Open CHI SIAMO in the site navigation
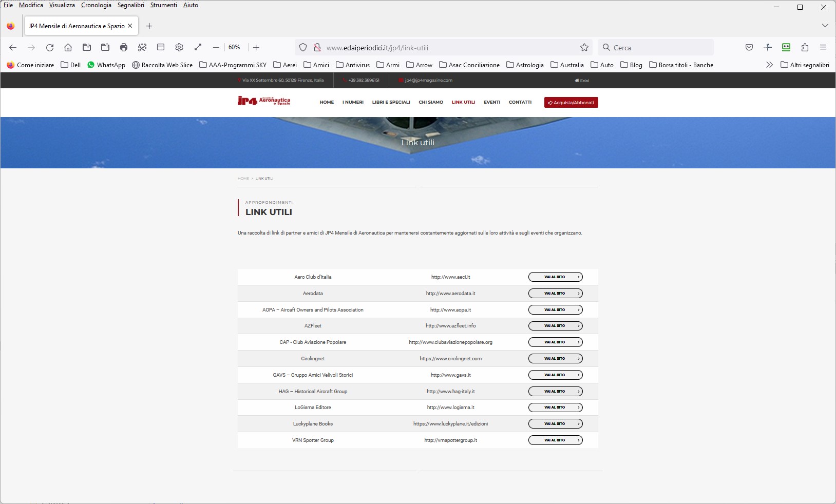 (431, 102)
